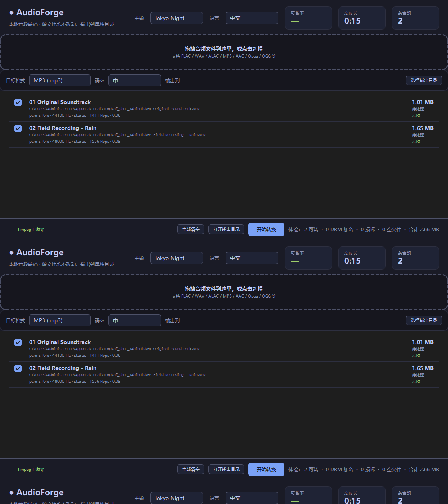Click 打开输出目录 in the second view's footer
Viewport: 448px width, 504px height.
(226, 469)
